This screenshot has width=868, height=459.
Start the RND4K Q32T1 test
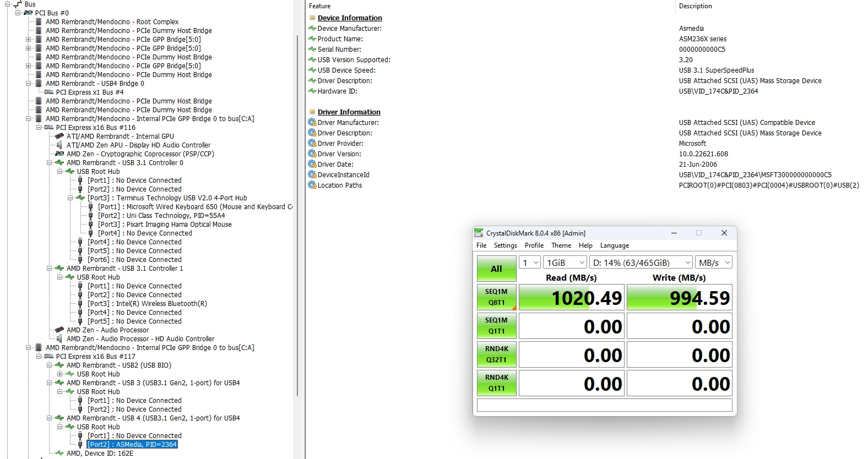point(496,354)
